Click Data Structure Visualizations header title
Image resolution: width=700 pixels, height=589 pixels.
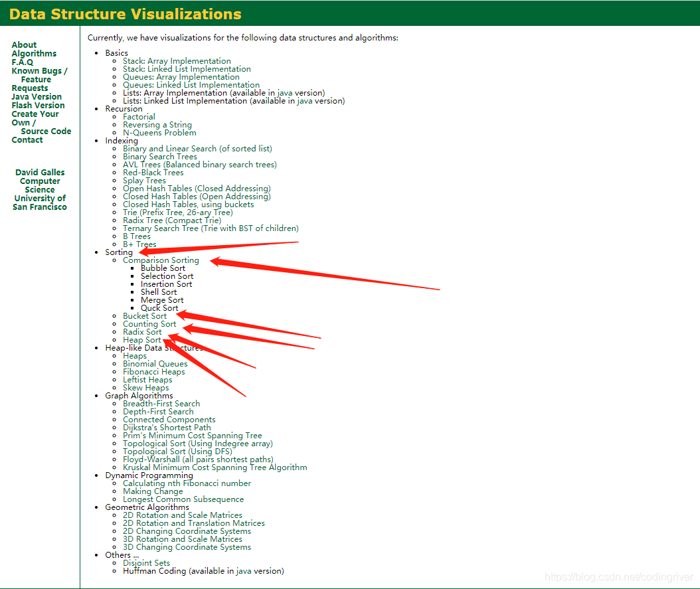(125, 14)
